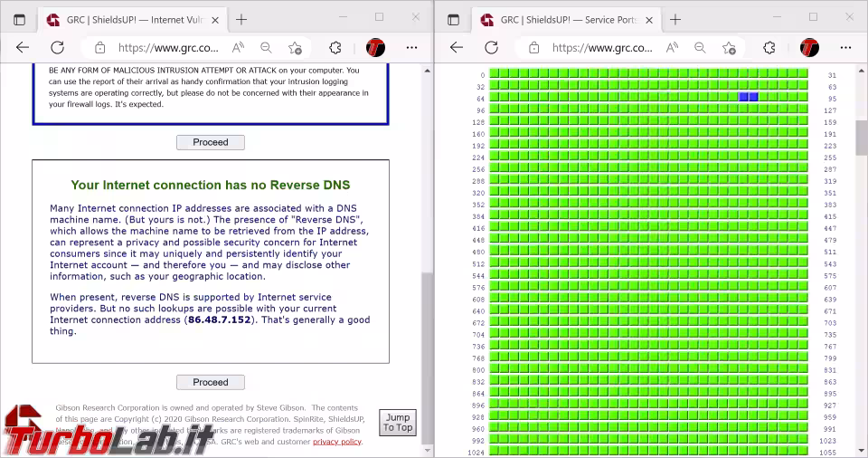Click row label 64 in port grid
The height and width of the screenshot is (458, 868).
coord(480,100)
